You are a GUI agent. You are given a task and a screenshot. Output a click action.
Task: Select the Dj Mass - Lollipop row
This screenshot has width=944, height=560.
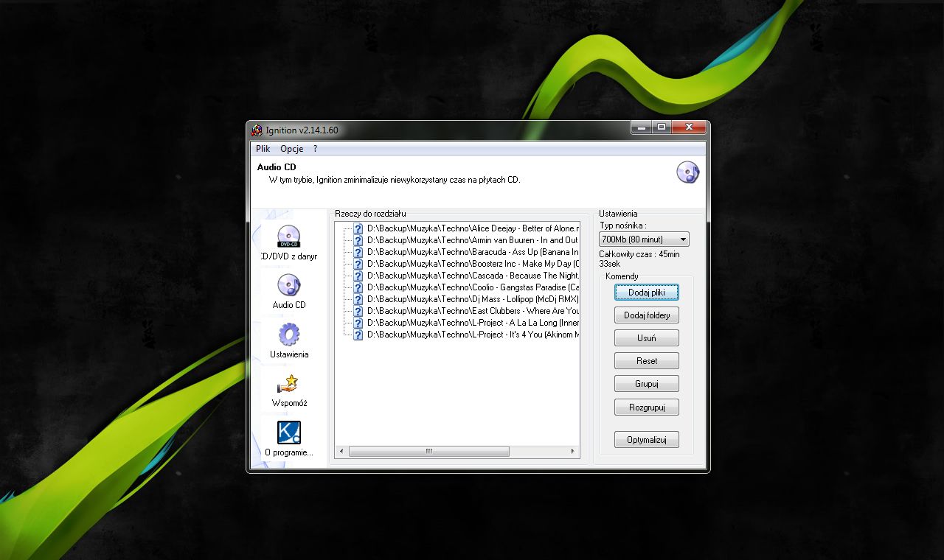pyautogui.click(x=473, y=299)
